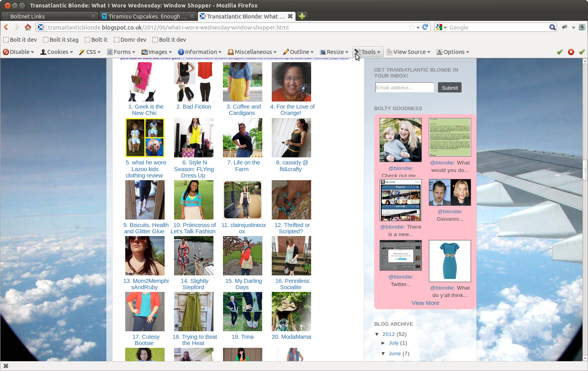The image size is (588, 371).
Task: Open the 'Bolt it' bookmark
Action: point(96,40)
